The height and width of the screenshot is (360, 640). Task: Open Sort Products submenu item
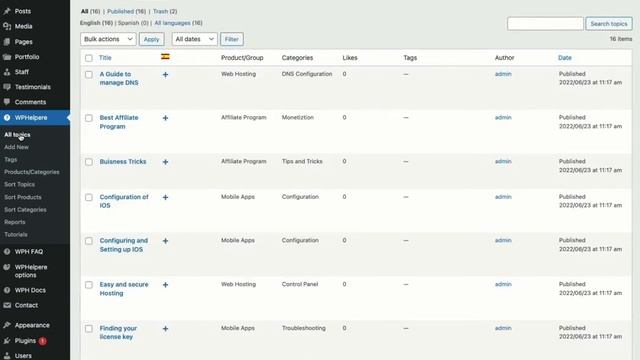(23, 197)
